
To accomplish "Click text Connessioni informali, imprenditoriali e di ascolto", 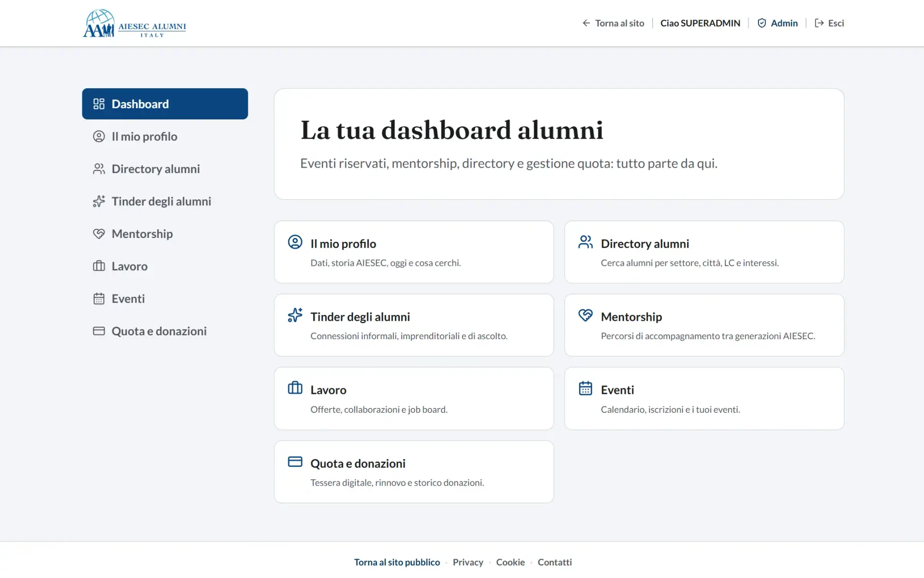I will [x=409, y=336].
